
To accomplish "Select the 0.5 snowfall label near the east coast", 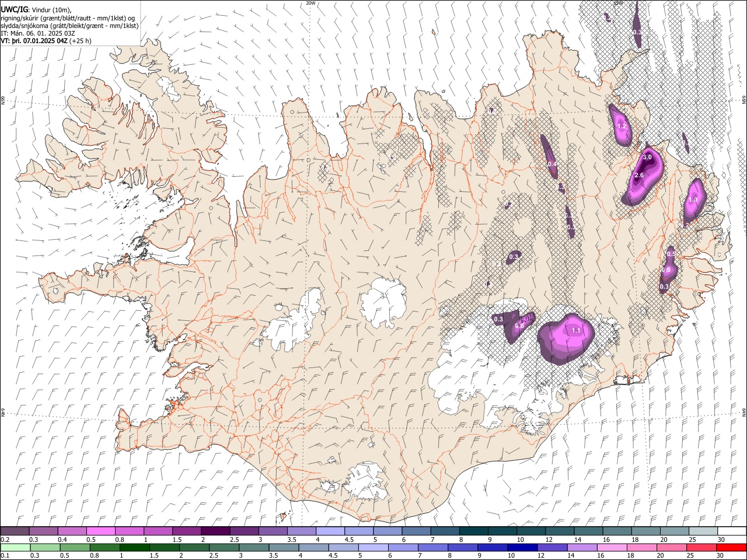I will pos(671,253).
